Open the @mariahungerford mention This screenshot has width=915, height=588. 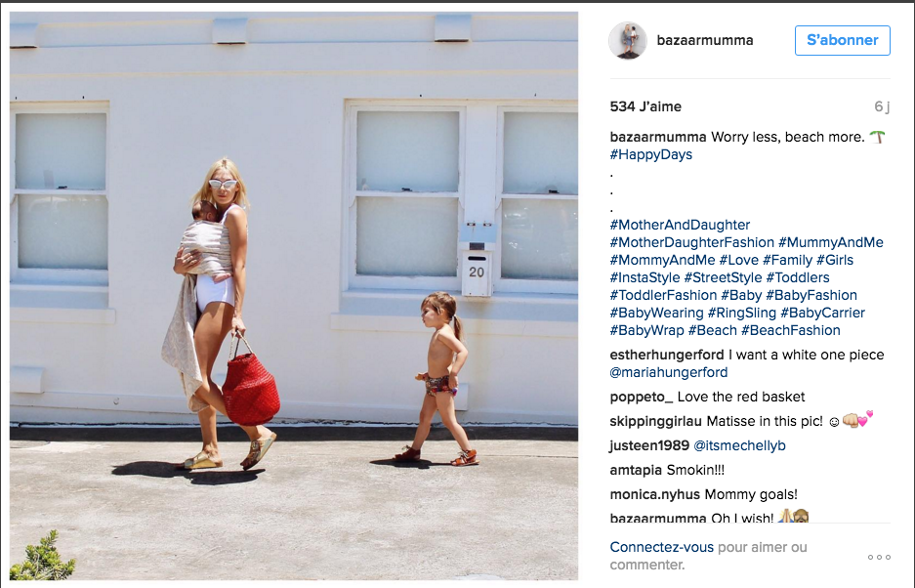point(669,372)
